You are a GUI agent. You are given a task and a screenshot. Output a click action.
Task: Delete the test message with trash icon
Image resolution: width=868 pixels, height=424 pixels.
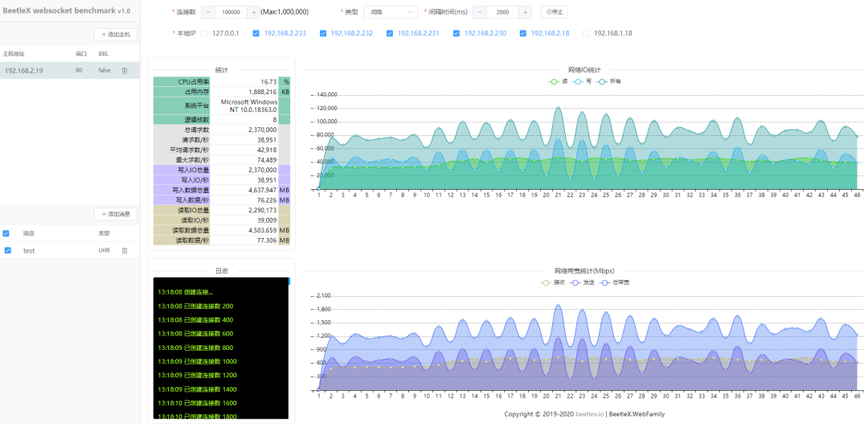click(125, 250)
